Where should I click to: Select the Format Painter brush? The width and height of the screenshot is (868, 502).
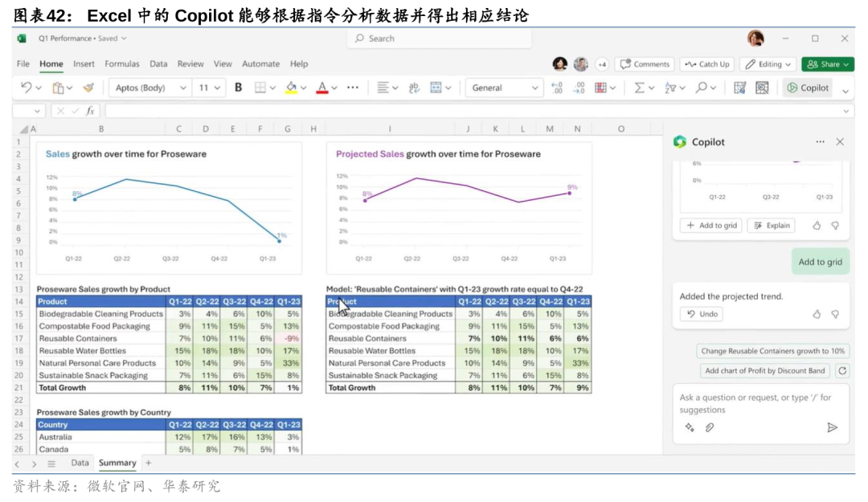click(88, 88)
